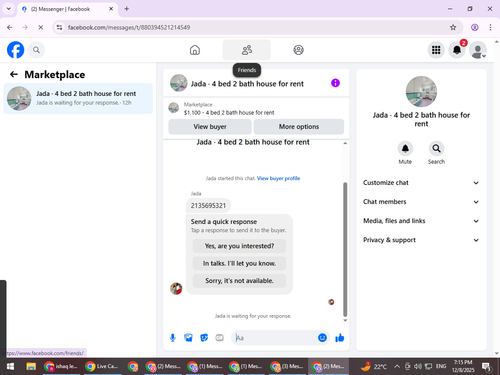Switch to the 'Live Ca...' Chrome taskbar window
Image resolution: width=500 pixels, height=375 pixels.
(102, 367)
